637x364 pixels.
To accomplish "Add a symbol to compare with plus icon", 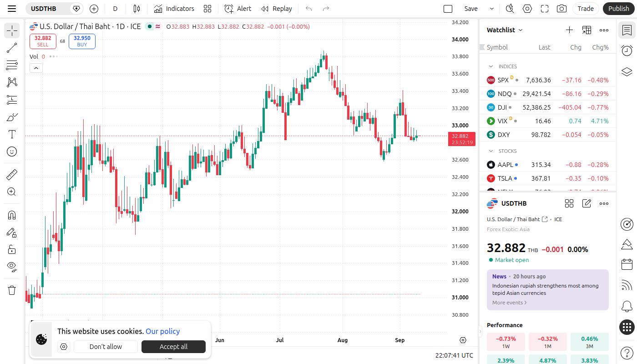I will point(94,9).
